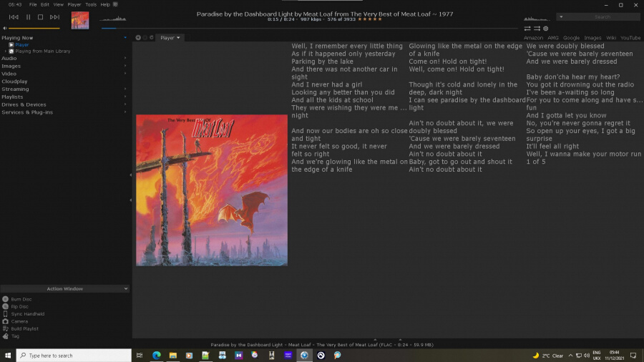Screen dimensions: 644x362
Task: Launch Microsoft Edge from the taskbar
Action: (157, 356)
